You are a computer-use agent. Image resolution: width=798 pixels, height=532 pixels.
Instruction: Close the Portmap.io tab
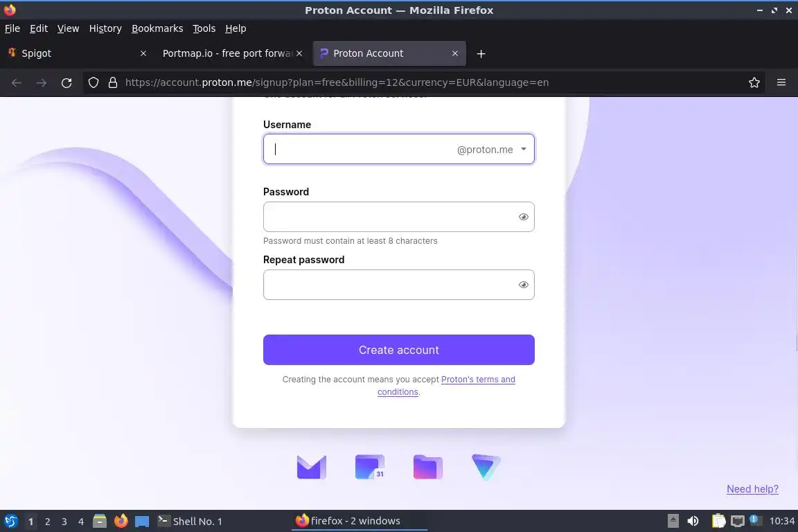coord(299,53)
